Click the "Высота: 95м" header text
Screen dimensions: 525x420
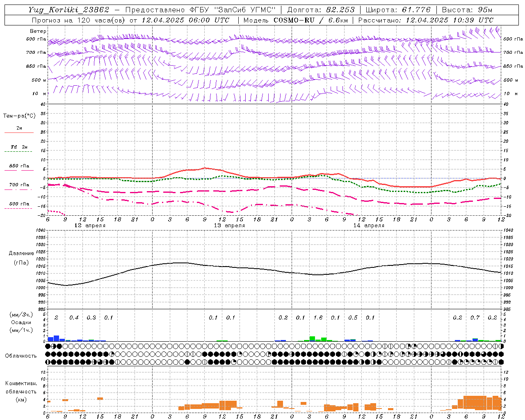coord(467,10)
